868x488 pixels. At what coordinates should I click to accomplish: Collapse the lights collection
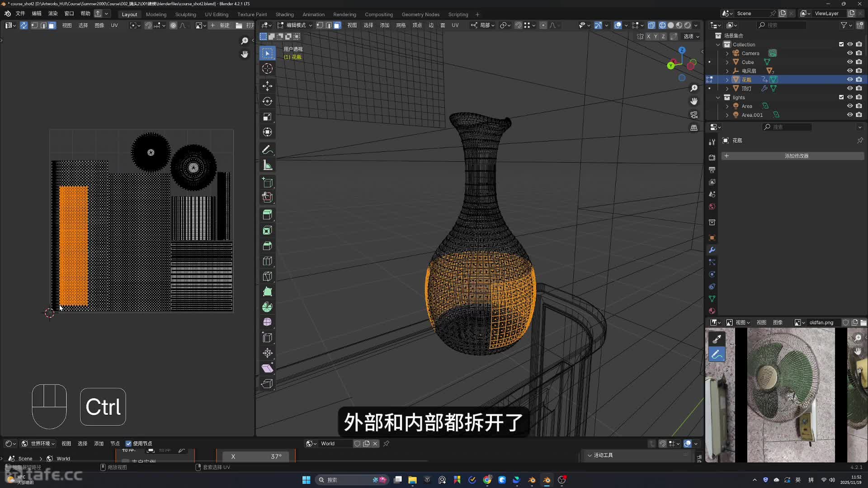[718, 98]
